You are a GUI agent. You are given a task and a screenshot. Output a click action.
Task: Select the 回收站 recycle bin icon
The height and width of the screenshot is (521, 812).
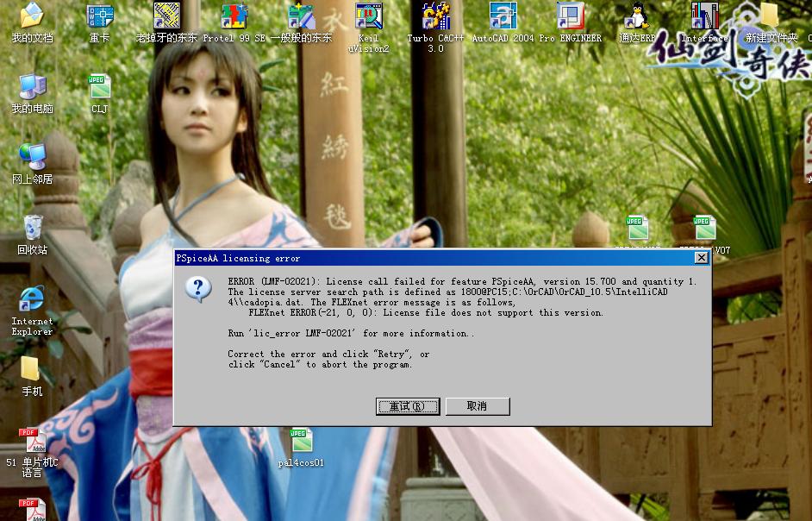32,227
